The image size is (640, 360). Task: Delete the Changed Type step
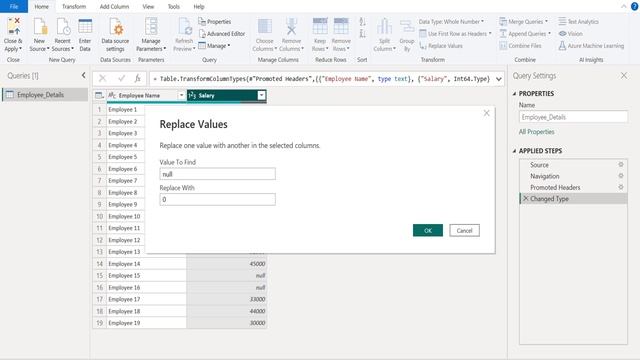tap(526, 198)
